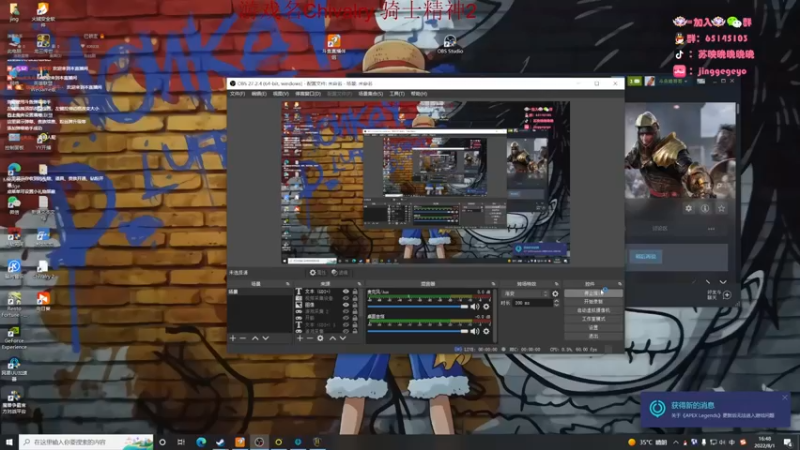This screenshot has width=800, height=450.
Task: Lock the first 文本 (GDI+) source
Action: (355, 291)
